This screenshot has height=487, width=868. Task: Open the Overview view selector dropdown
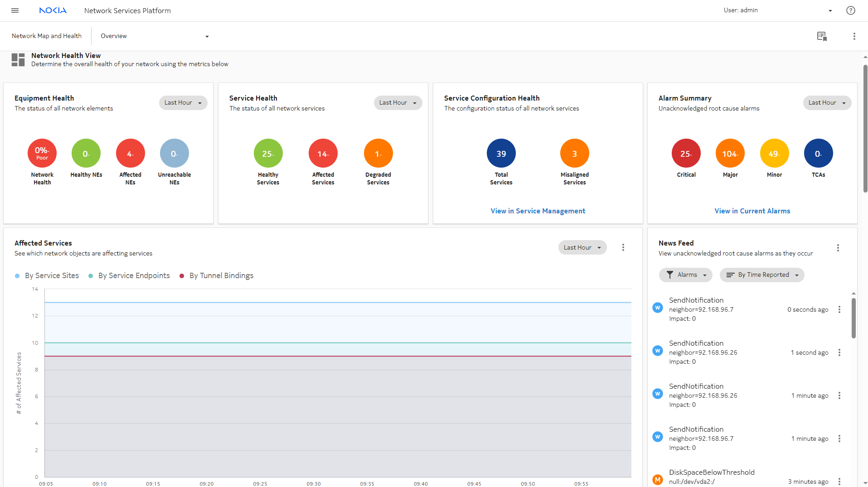(x=155, y=36)
